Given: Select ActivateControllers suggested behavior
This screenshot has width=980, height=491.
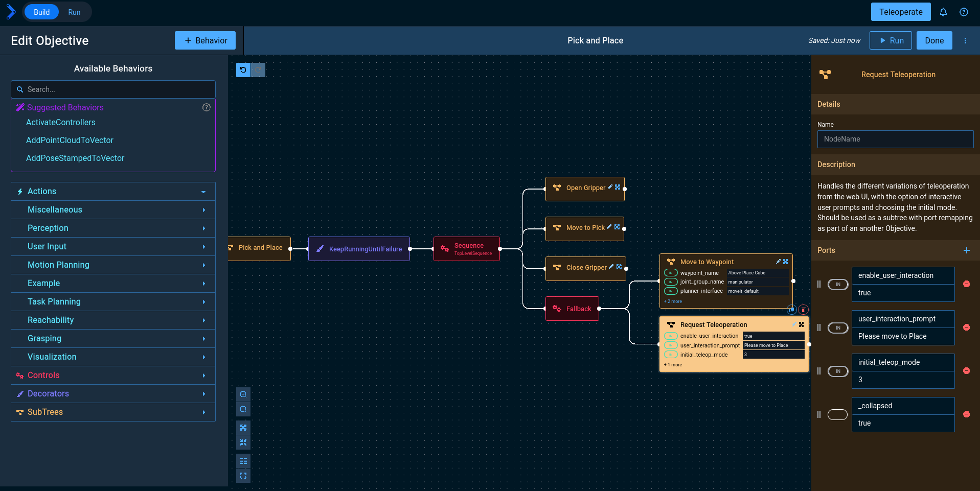Looking at the screenshot, I should click(61, 123).
